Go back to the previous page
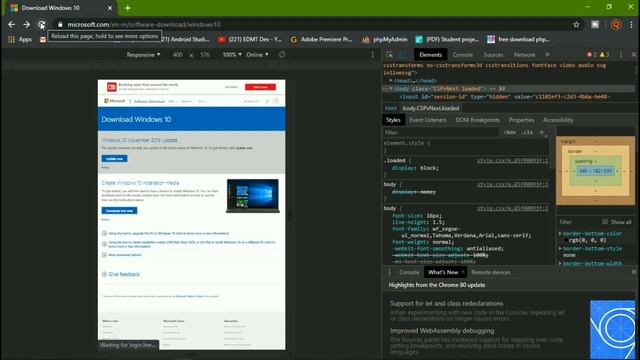The width and height of the screenshot is (640, 360). 11,24
